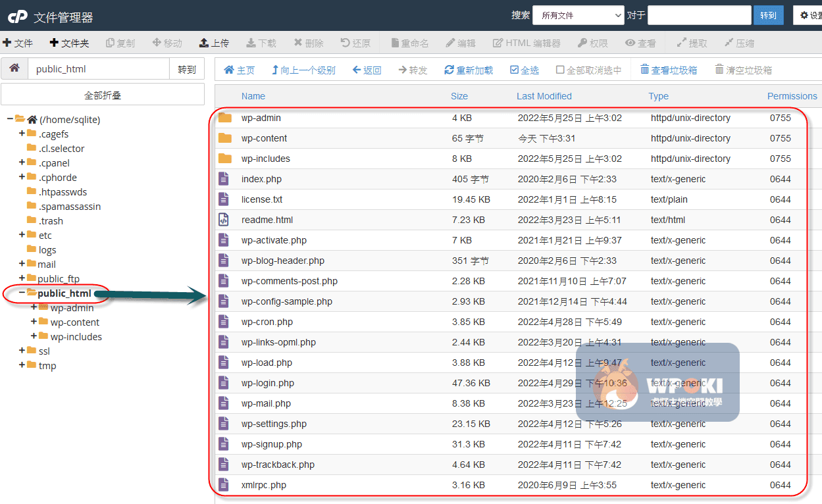This screenshot has width=822, height=504.
Task: Click the 权限 permissions toolbar button
Action: point(593,43)
